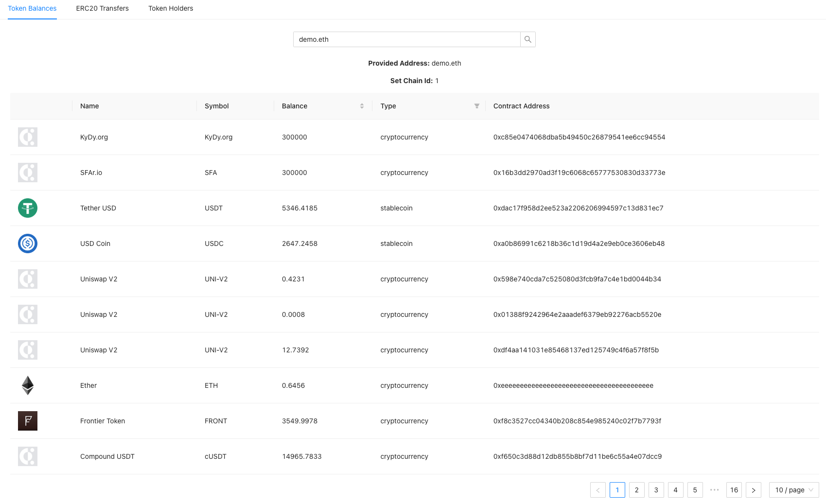Click balance value 3549.9978
826x504 pixels.
pyautogui.click(x=300, y=421)
